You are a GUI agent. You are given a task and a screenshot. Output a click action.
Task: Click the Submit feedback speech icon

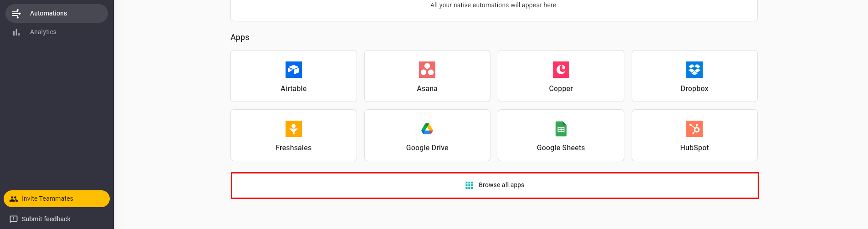pyautogui.click(x=14, y=219)
